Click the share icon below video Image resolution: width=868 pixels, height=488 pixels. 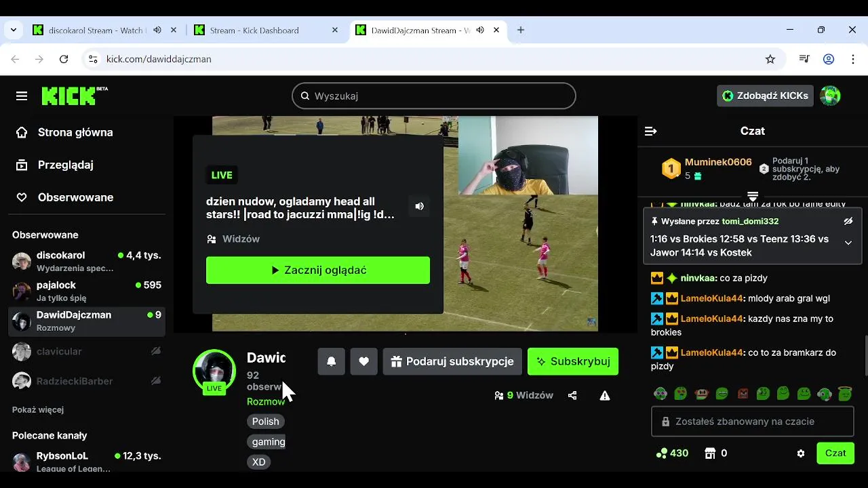click(572, 395)
